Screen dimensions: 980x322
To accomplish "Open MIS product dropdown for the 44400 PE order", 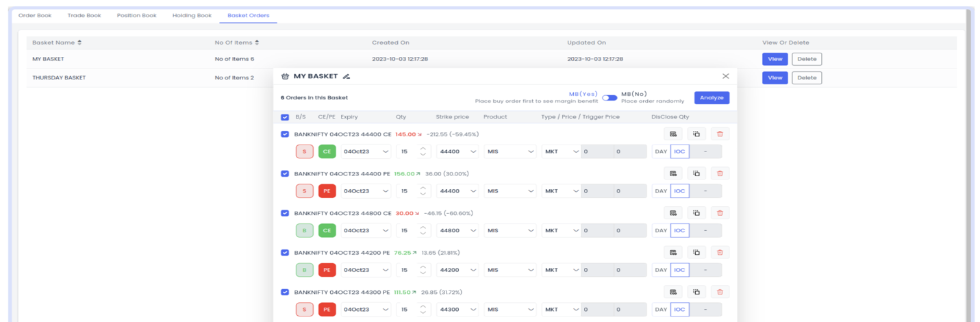I will tap(510, 191).
